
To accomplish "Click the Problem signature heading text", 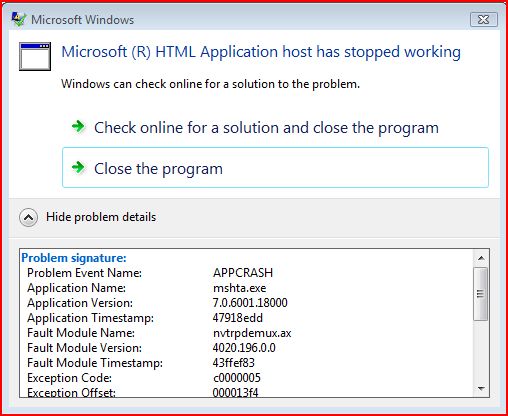I will tap(74, 258).
